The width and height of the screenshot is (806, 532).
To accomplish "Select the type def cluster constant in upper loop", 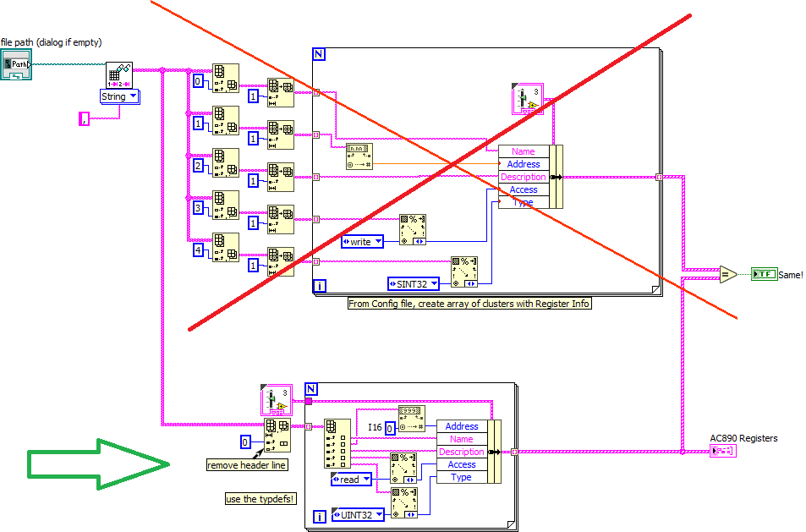I will coord(528,99).
